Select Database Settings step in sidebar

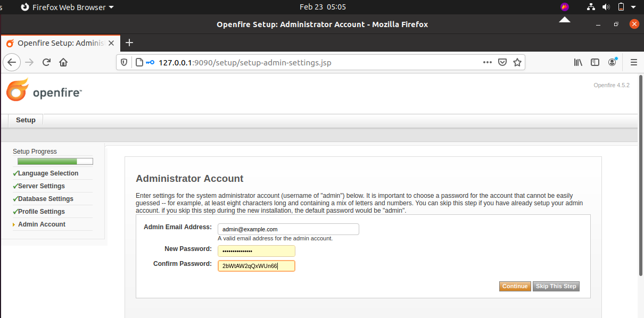pos(46,199)
